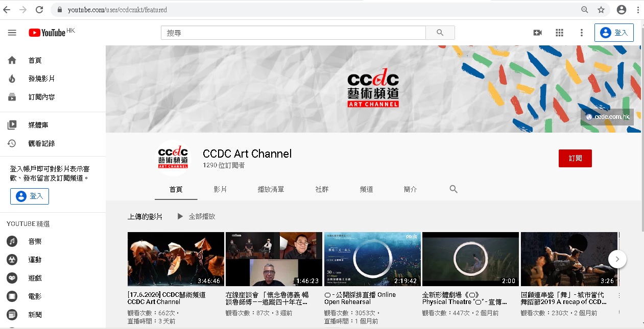Go back with browser back arrow
The width and height of the screenshot is (644, 329).
pos(7,10)
